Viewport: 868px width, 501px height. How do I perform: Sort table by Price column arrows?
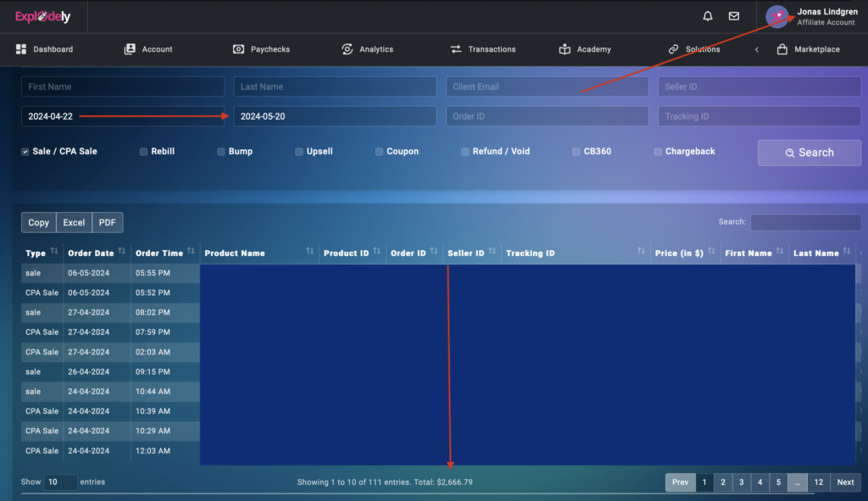click(x=712, y=253)
